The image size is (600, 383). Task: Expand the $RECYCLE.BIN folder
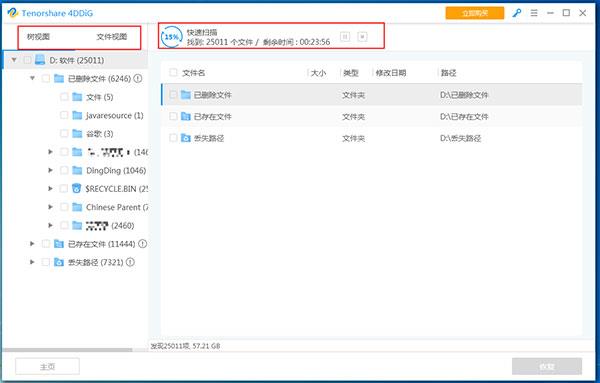coord(50,189)
